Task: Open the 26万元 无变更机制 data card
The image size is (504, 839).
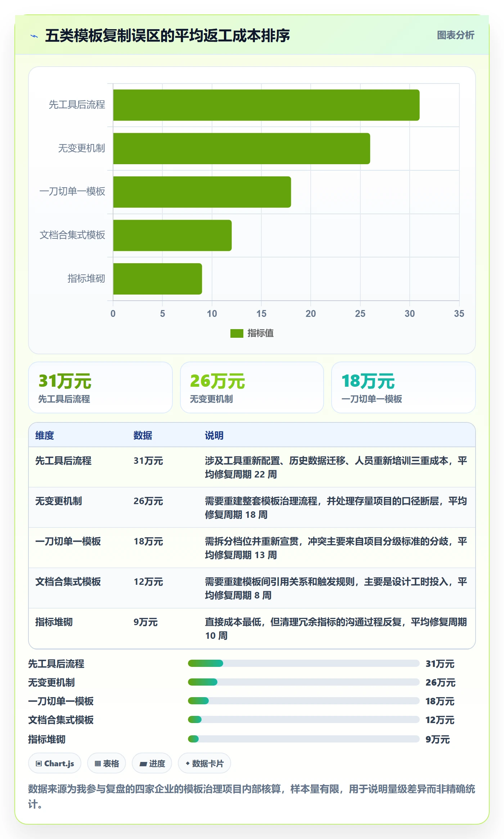Action: [252, 387]
